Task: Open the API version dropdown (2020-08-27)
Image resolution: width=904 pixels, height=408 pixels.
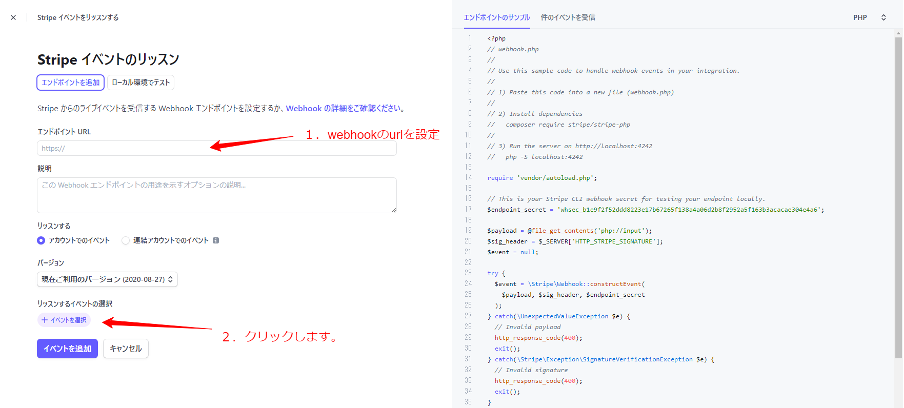Action: click(107, 279)
